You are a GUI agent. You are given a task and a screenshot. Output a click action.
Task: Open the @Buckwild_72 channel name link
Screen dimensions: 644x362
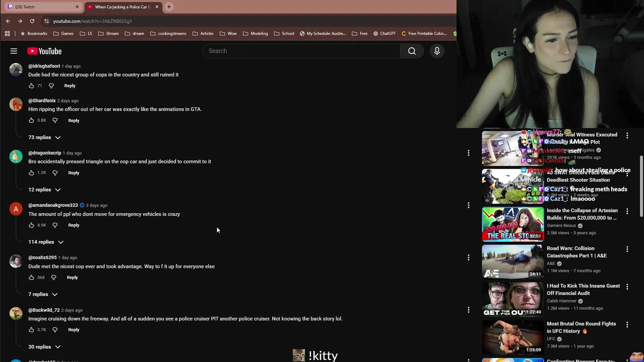[44, 310]
